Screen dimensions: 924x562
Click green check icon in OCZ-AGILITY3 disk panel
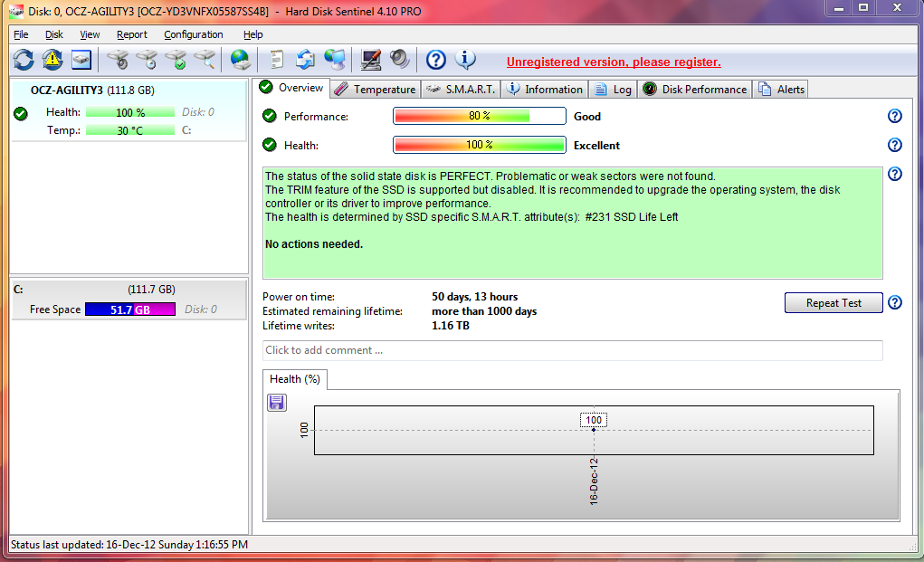[x=21, y=114]
